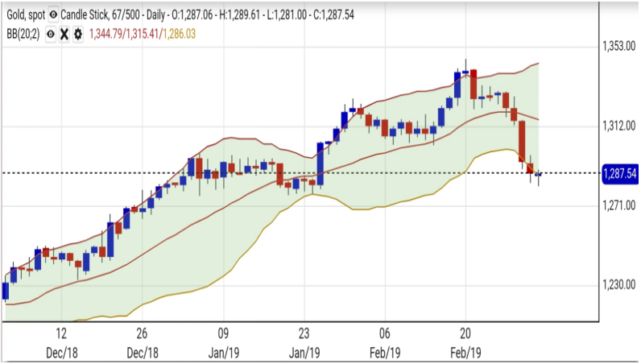The image size is (641, 364).
Task: Click the lower band value 1,286.03 in gold
Action: tap(179, 34)
